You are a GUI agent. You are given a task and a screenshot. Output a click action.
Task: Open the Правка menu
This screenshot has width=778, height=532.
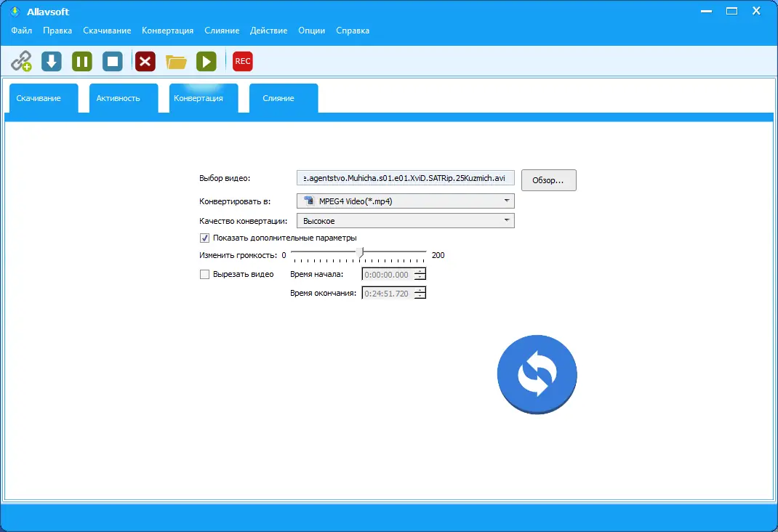(57, 31)
